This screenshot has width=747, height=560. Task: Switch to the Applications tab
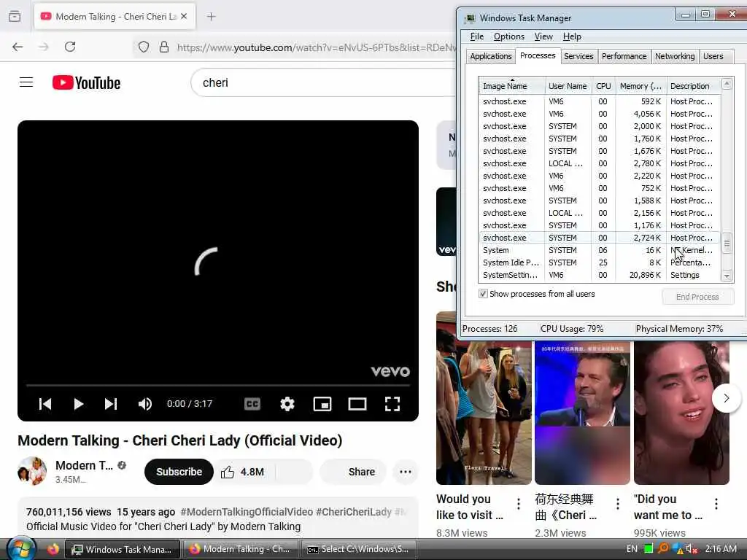pos(491,56)
